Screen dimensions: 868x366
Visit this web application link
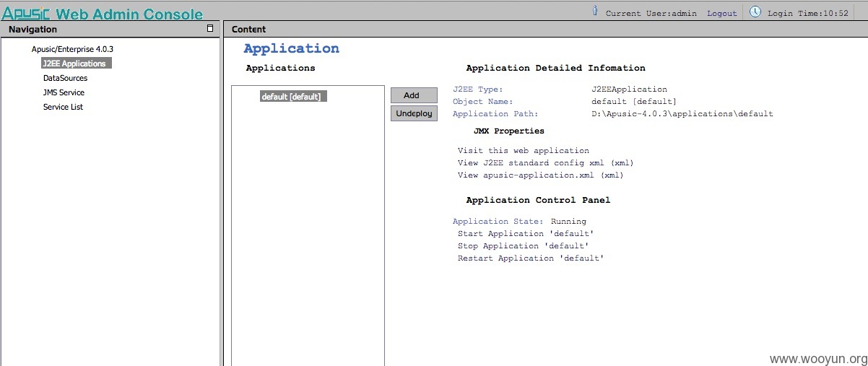pos(524,151)
